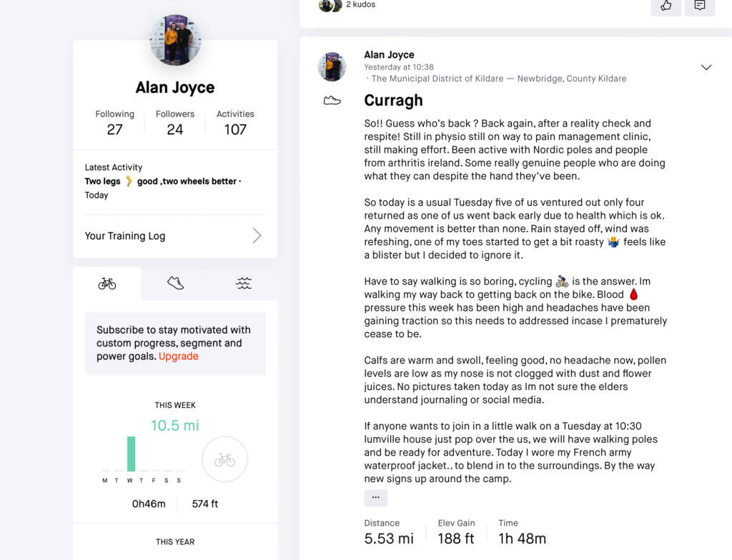Click the shoe activity type icon beside Curragh
This screenshot has height=560, width=732.
[332, 100]
